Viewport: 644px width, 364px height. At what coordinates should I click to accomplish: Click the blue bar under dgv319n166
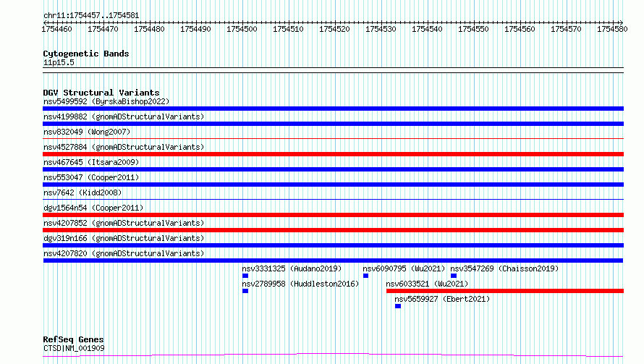(333, 245)
